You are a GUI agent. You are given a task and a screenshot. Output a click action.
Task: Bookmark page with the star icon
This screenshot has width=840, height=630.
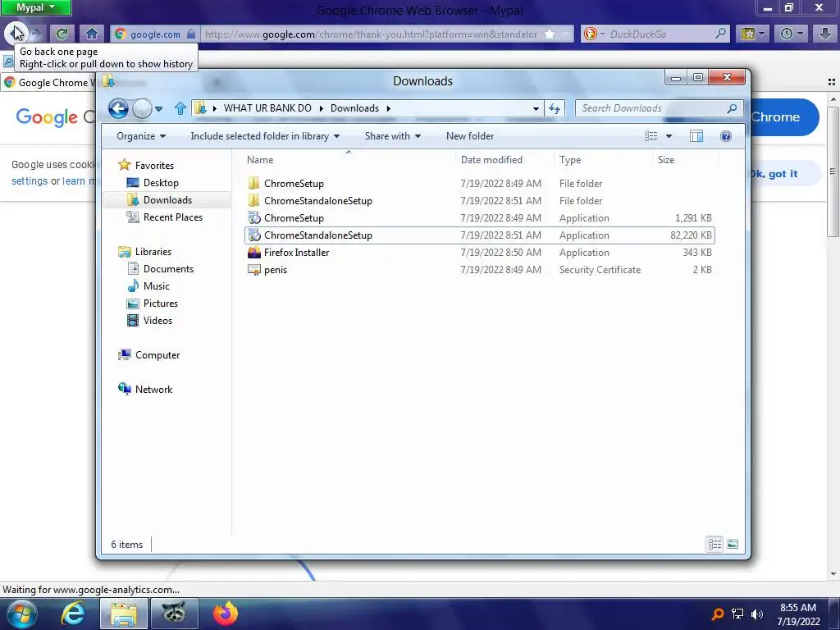pos(550,34)
